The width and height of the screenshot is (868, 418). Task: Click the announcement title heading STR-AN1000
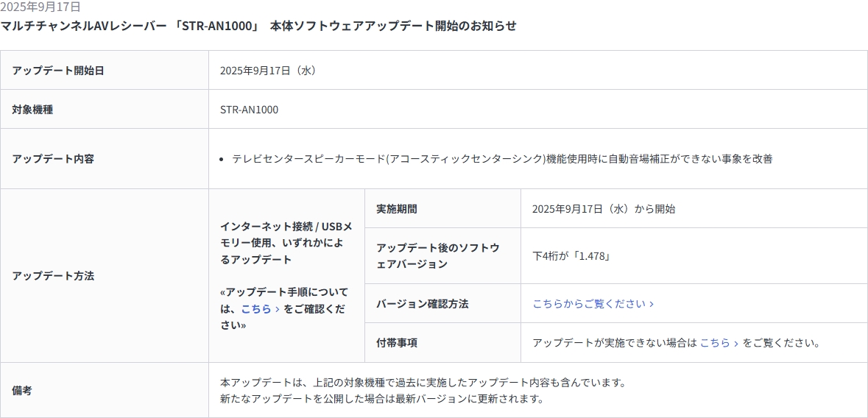point(258,26)
